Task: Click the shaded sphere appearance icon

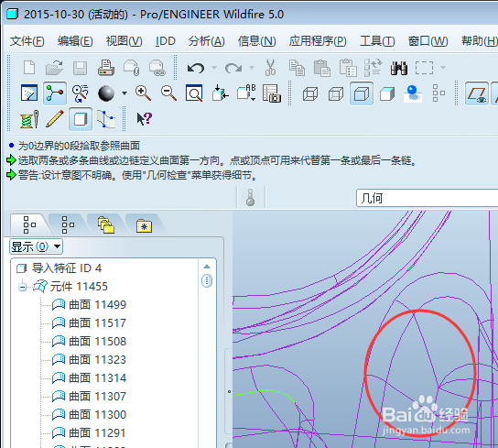Action: point(106,93)
